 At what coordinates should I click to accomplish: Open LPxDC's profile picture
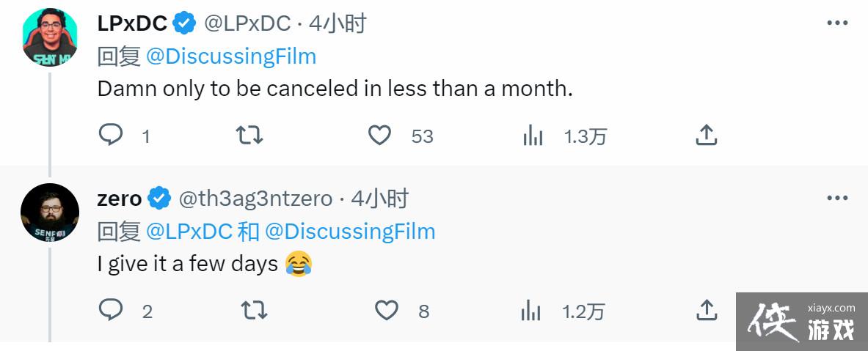tap(50, 37)
